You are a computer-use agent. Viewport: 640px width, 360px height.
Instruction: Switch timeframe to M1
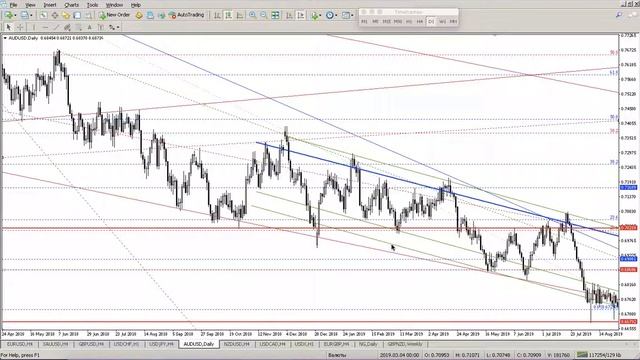[364, 22]
